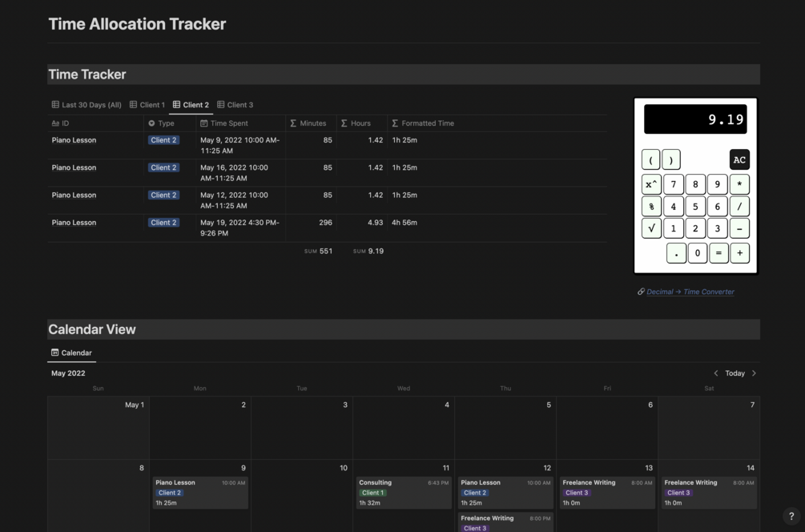805x532 pixels.
Task: Select the Client 2 tab
Action: click(191, 105)
